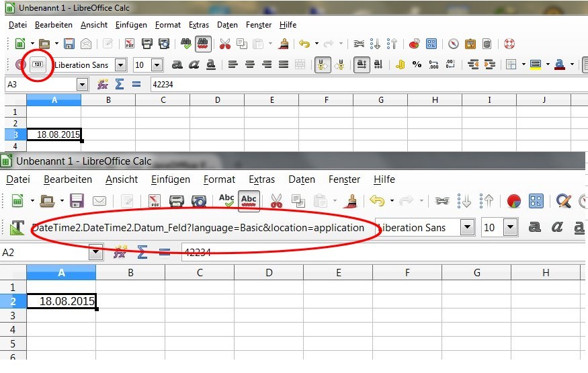The height and width of the screenshot is (373, 588).
Task: Open borders dropdown arrow in upper window
Action: point(523,65)
